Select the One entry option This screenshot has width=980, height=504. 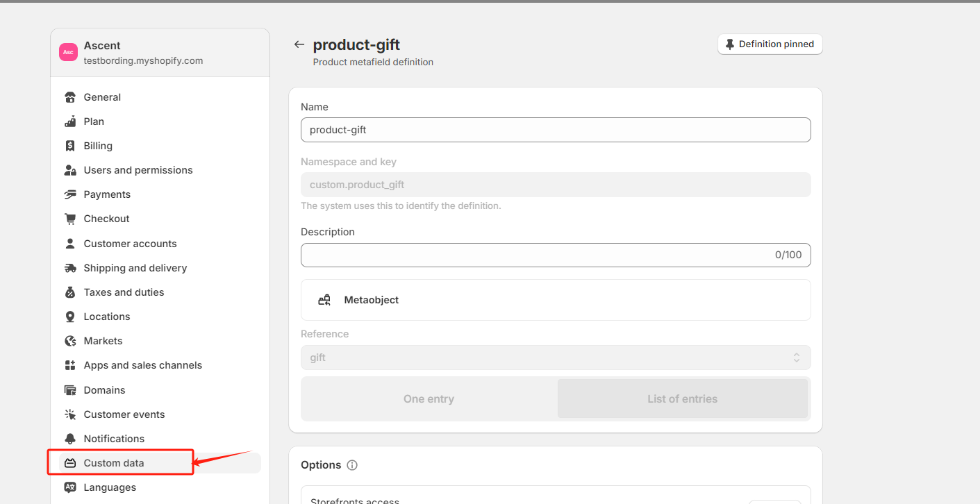[429, 399]
